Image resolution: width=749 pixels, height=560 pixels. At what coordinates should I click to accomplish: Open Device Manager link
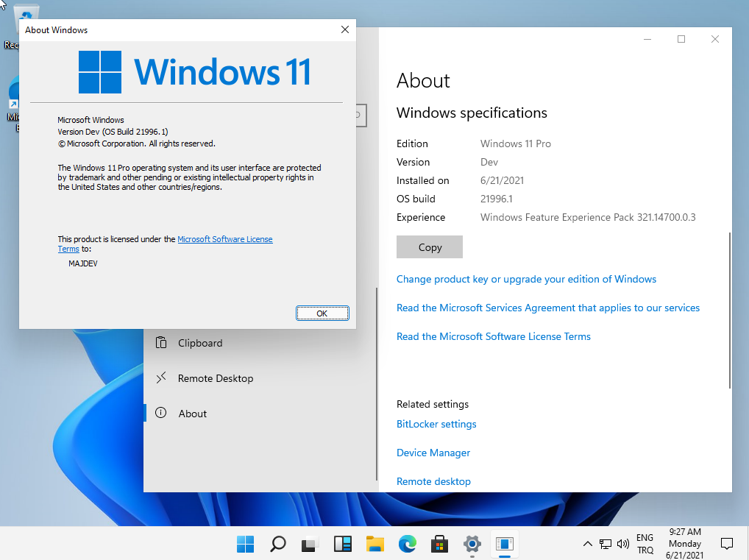coord(433,453)
